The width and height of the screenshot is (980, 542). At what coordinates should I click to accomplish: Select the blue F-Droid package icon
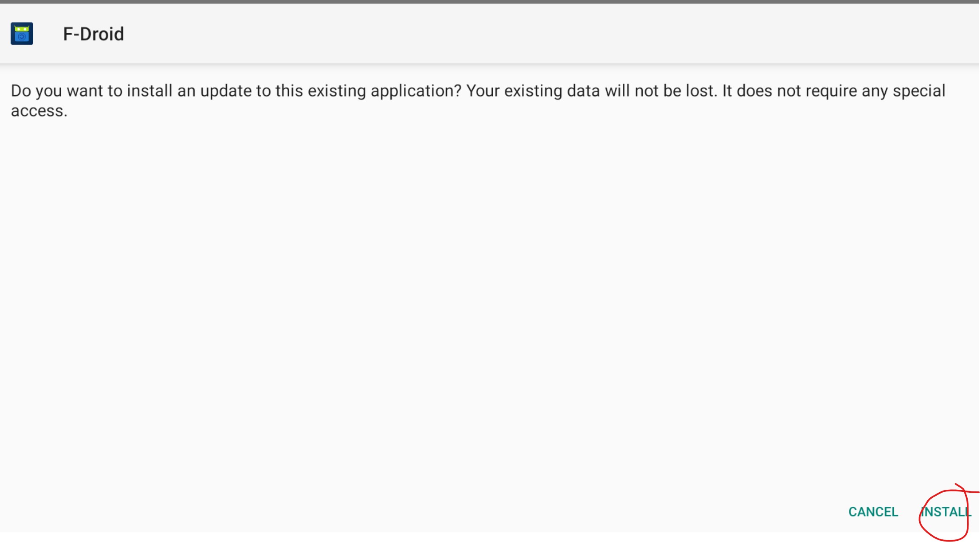coord(22,34)
